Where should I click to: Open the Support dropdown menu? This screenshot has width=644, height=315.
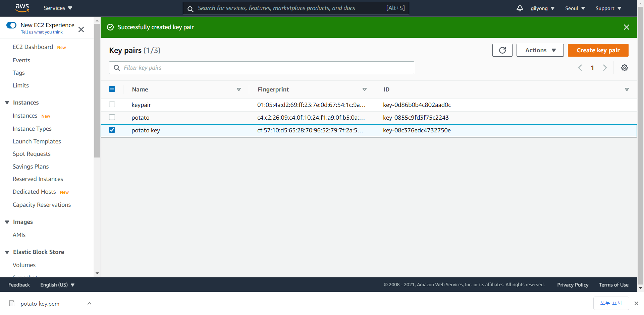point(608,8)
